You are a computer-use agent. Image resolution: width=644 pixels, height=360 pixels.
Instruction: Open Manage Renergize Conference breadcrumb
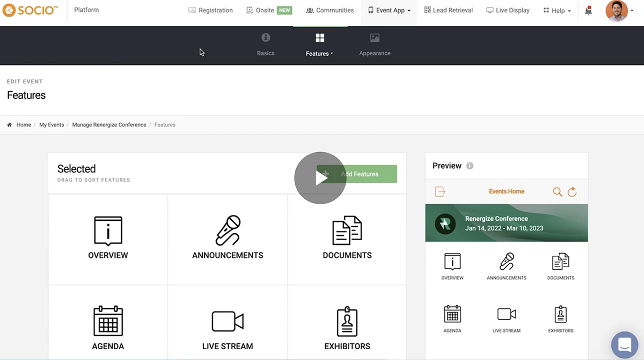coord(109,125)
